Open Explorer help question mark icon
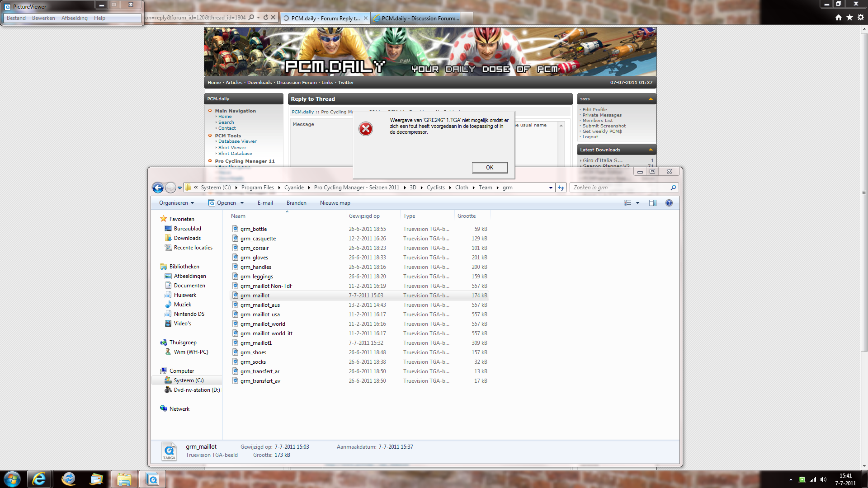Viewport: 868px width, 488px height. pyautogui.click(x=669, y=203)
